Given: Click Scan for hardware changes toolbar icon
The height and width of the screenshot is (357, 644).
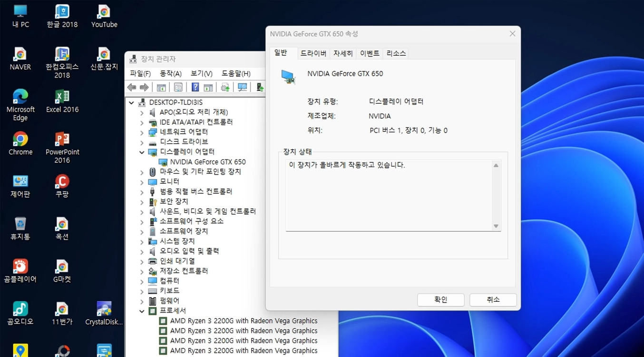Looking at the screenshot, I should [243, 87].
